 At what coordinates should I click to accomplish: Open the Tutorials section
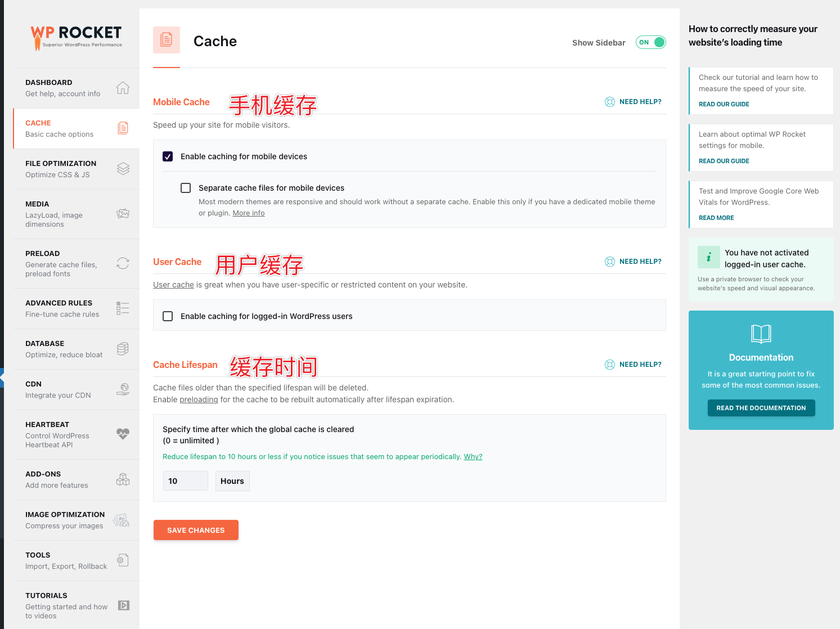pos(77,605)
